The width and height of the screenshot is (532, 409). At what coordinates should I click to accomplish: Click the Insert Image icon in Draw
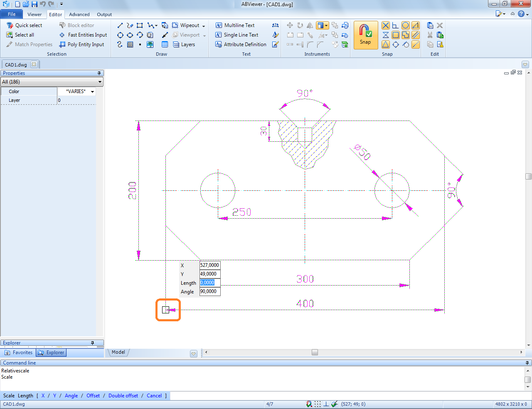(x=150, y=44)
